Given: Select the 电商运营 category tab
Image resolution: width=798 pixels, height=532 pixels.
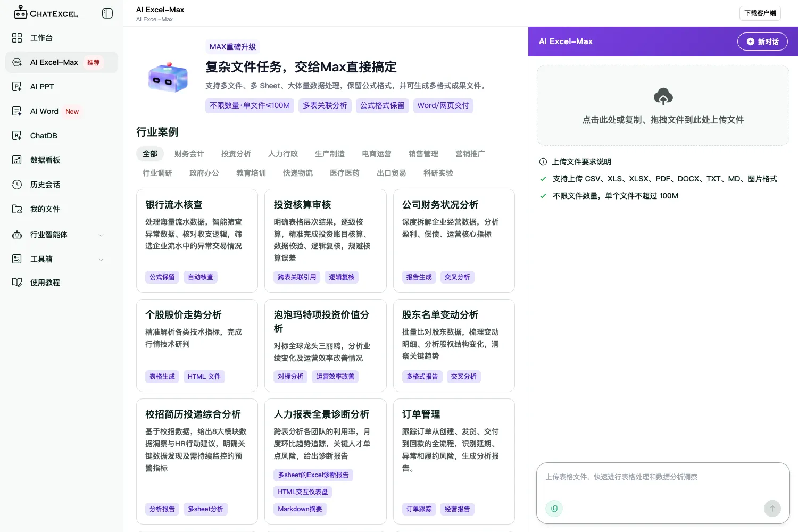Looking at the screenshot, I should 377,154.
